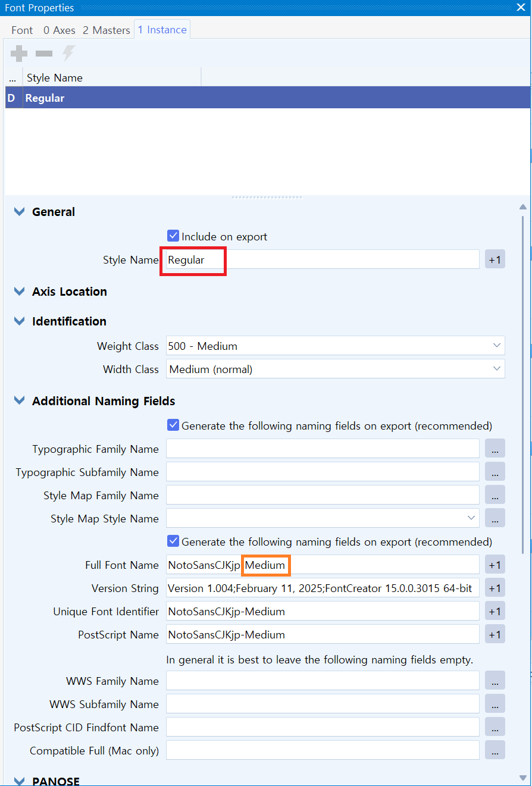Click the scrollbar up arrow
This screenshot has width=532, height=786.
(x=523, y=206)
